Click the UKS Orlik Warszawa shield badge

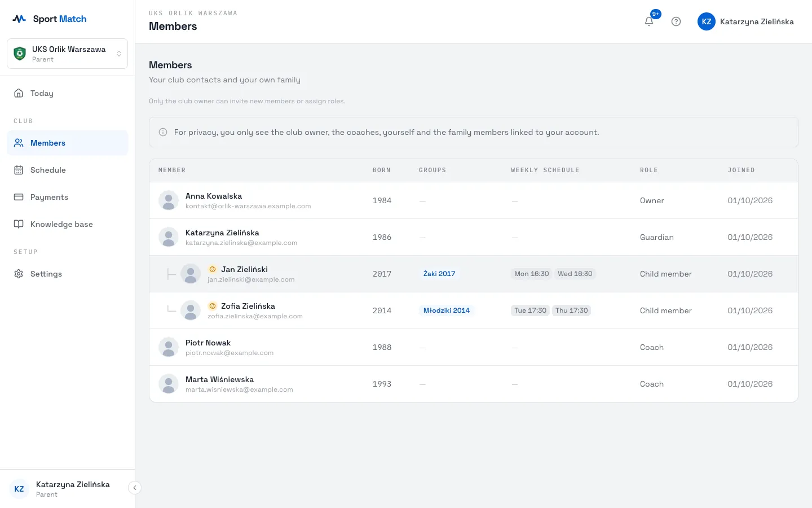pyautogui.click(x=20, y=54)
